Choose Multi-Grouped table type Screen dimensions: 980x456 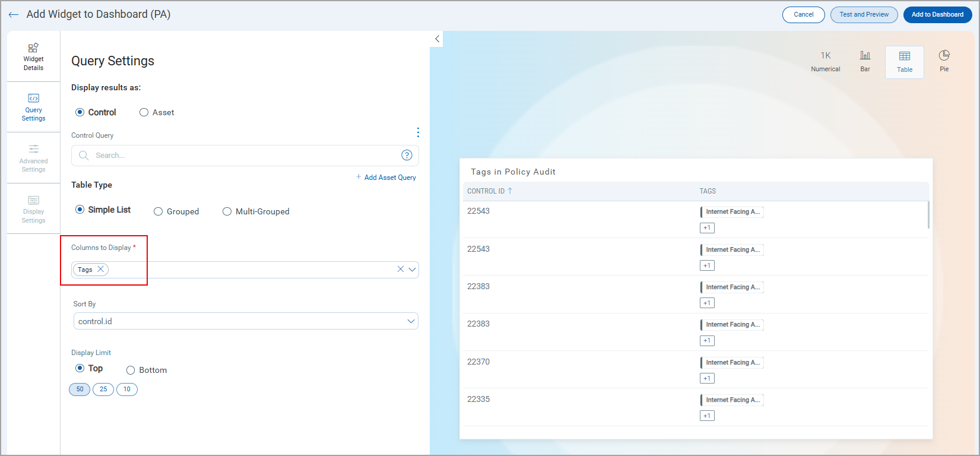point(227,211)
